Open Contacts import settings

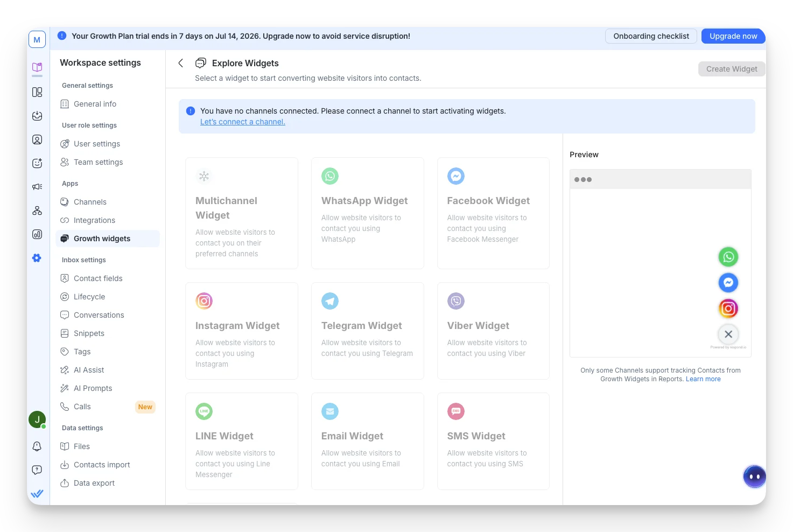pyautogui.click(x=108, y=465)
